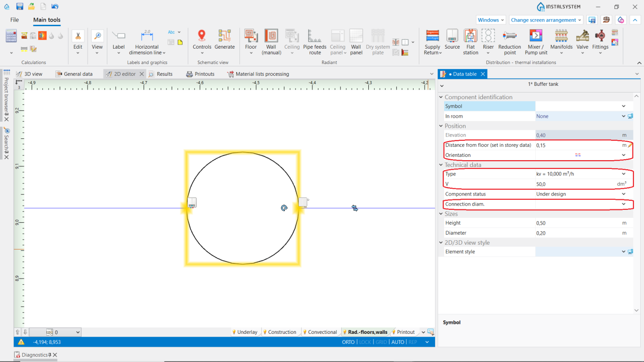644x362 pixels.
Task: Click the Pipe feeds route tool
Action: click(315, 41)
